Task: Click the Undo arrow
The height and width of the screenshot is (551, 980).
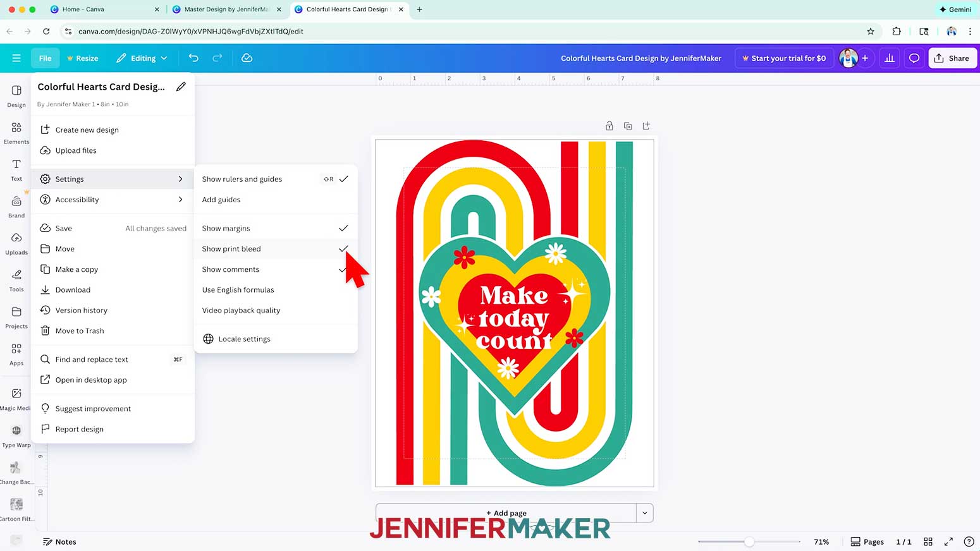Action: click(193, 58)
